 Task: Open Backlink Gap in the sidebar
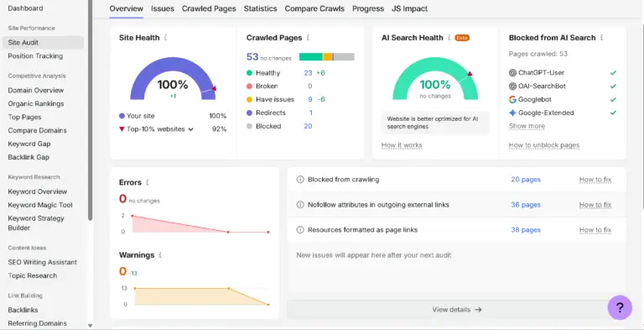coord(29,157)
